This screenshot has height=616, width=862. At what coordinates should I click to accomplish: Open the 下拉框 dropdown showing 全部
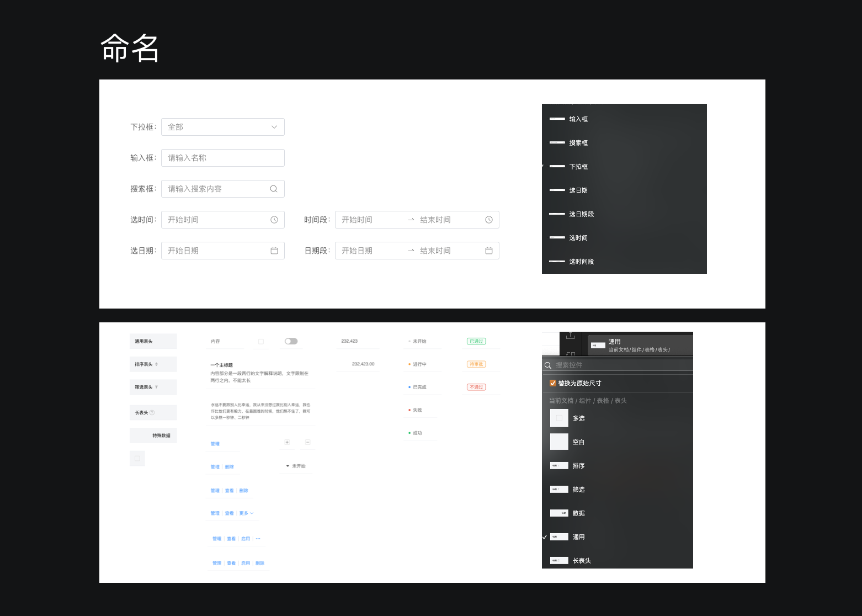(222, 127)
